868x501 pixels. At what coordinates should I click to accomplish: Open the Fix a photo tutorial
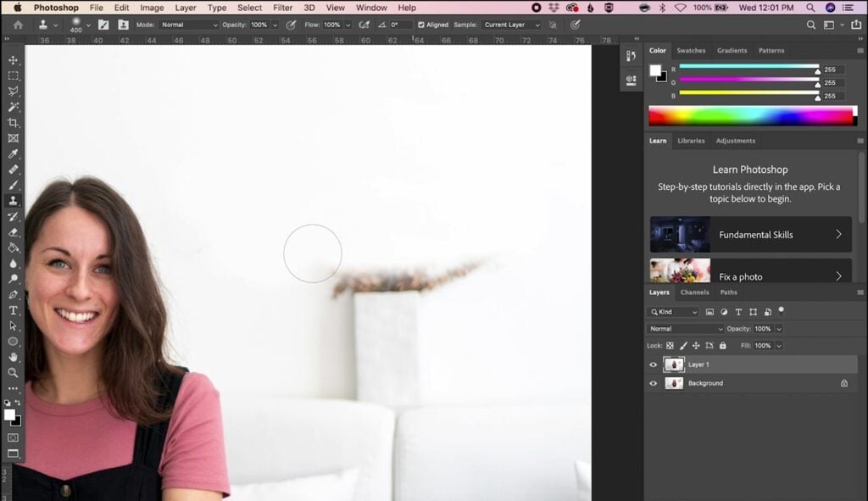pos(749,274)
